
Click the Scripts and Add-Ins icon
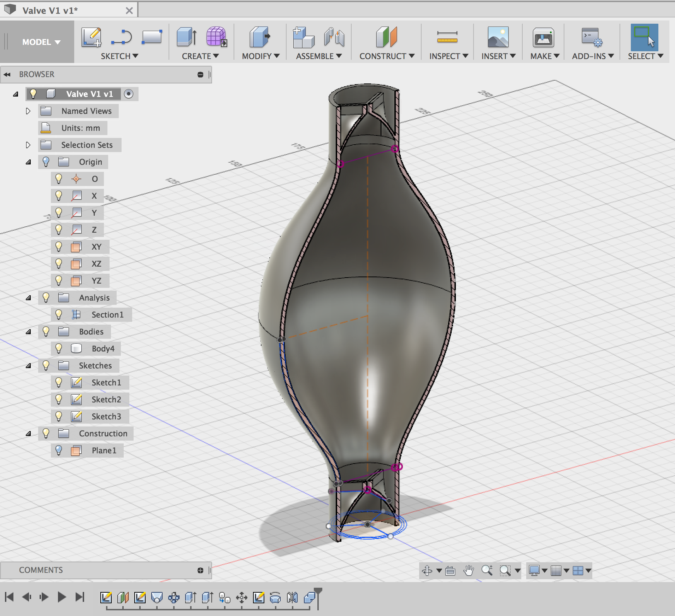(x=592, y=37)
